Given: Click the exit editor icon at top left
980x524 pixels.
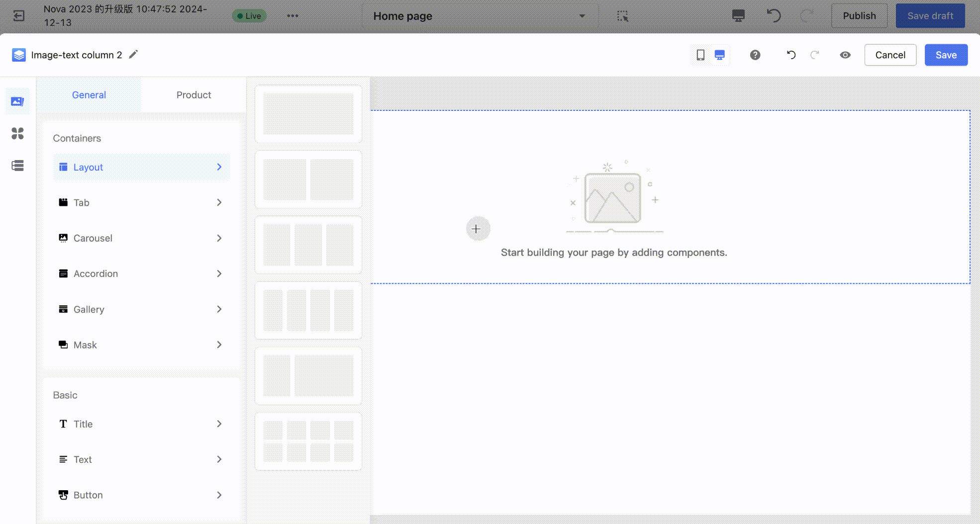Looking at the screenshot, I should (18, 16).
